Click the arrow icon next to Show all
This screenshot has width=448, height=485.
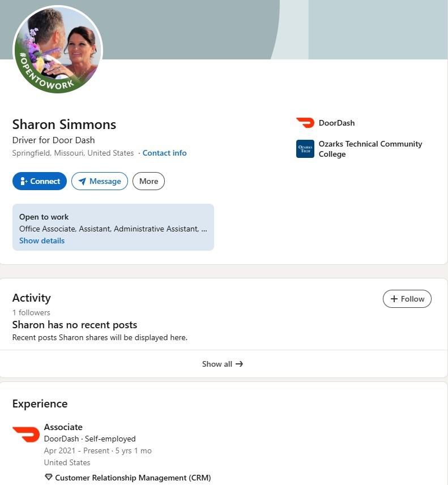point(239,364)
